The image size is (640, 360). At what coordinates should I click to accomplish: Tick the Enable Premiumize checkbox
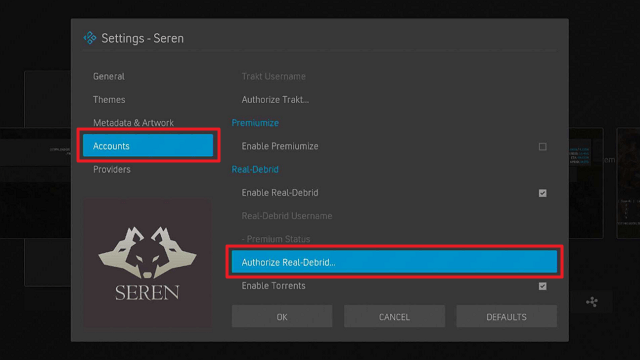click(x=542, y=147)
